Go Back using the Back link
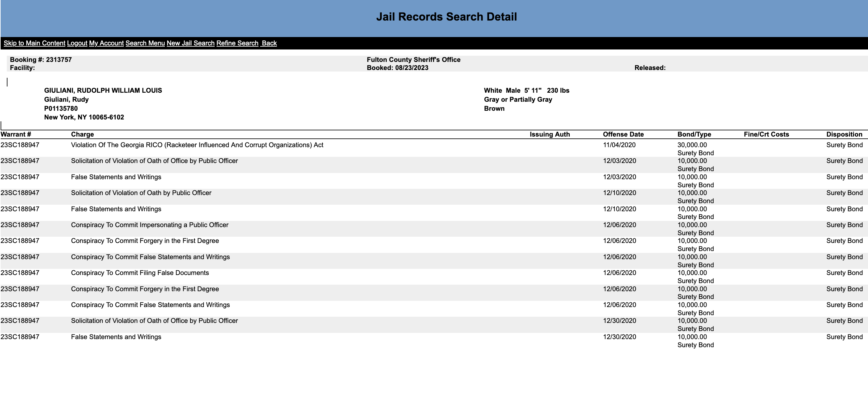 [269, 43]
